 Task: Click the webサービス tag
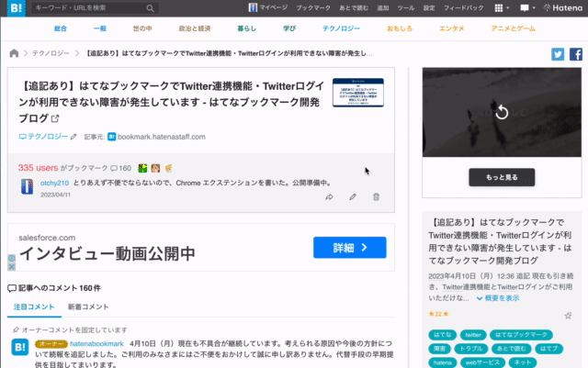(482, 362)
